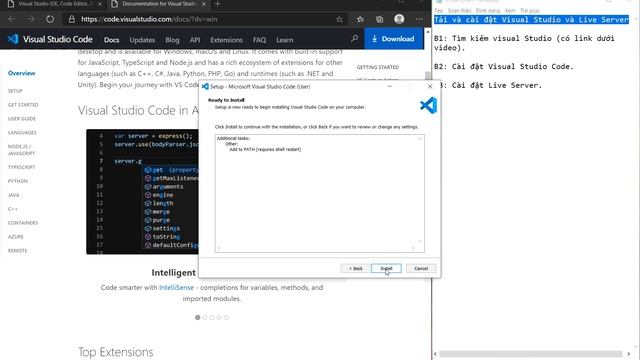Expand the C++ sidebar section
Viewport: 640px width, 360px height.
tap(13, 209)
